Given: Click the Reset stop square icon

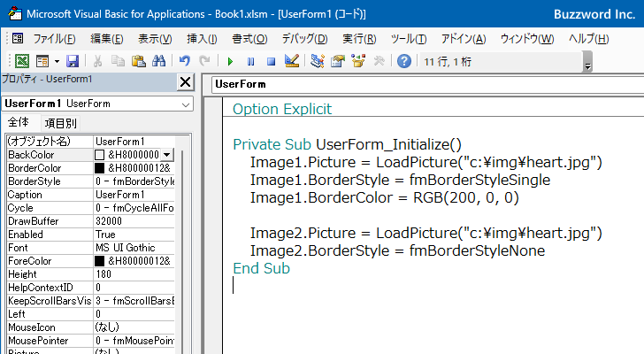Looking at the screenshot, I should [271, 62].
